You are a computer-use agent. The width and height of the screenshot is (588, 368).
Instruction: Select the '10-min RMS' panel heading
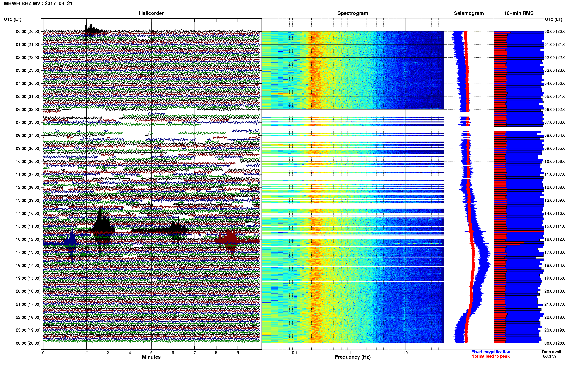click(x=519, y=13)
